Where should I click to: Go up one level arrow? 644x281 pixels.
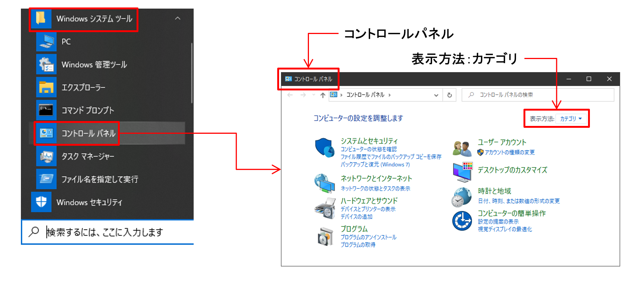[323, 95]
